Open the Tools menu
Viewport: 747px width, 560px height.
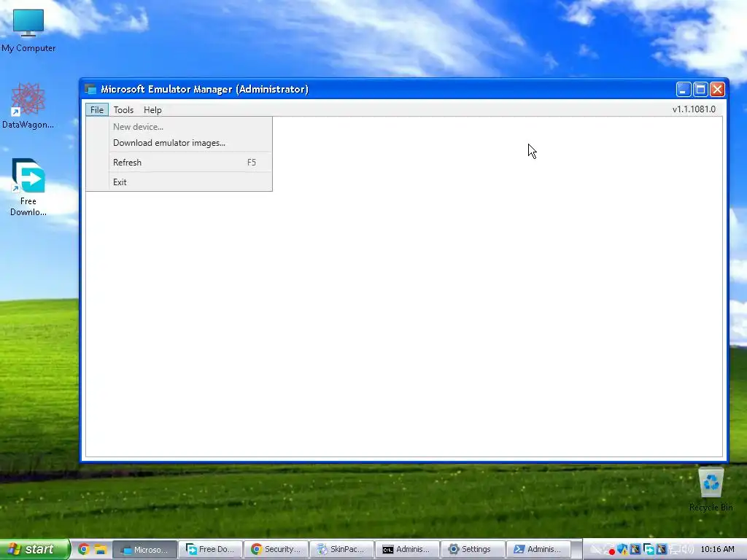point(123,110)
